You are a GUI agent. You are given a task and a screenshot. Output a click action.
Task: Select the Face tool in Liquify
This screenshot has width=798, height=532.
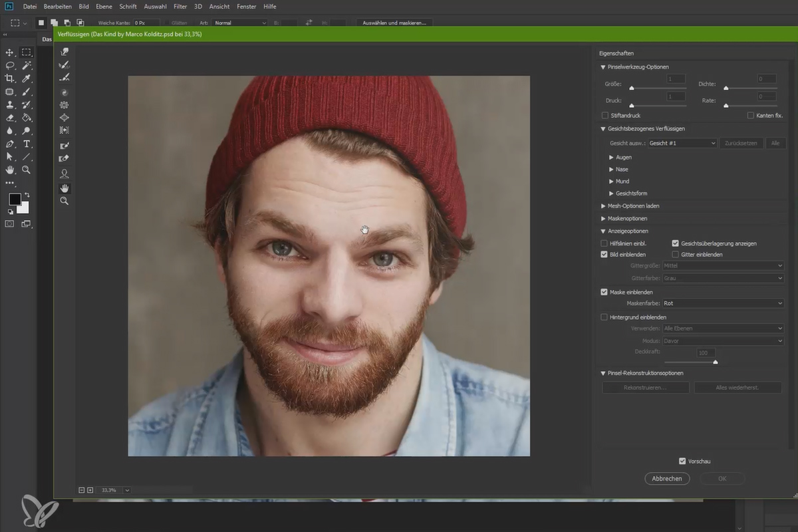pos(65,174)
